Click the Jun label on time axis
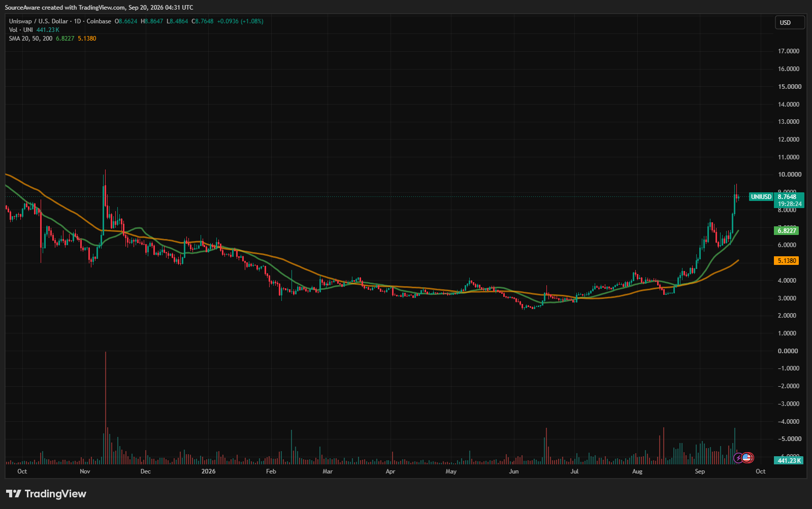This screenshot has height=509, width=812. click(514, 471)
